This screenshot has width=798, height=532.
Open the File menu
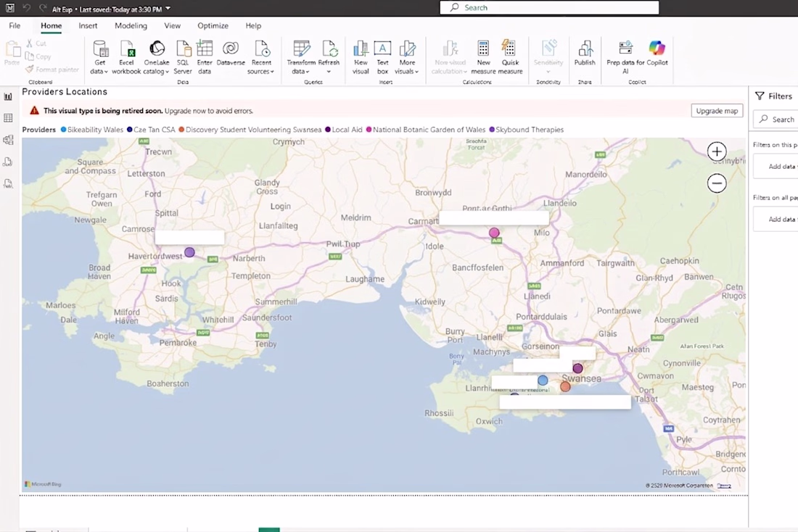coord(15,25)
